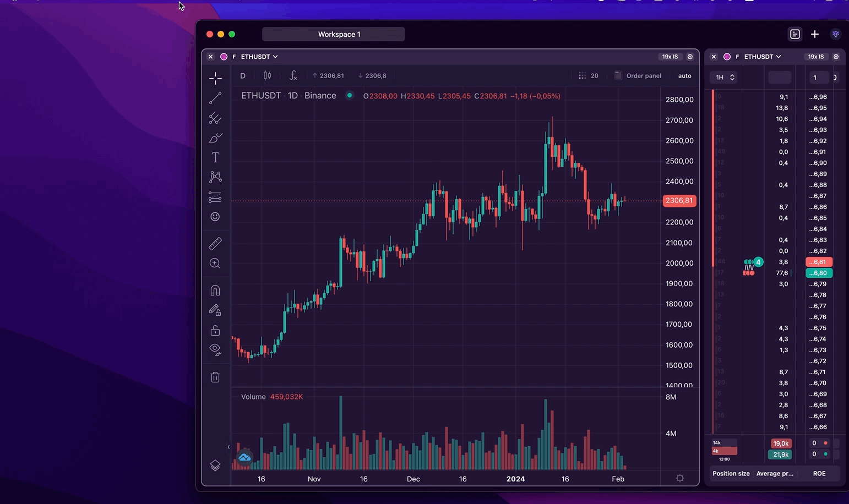Select the crosshair cursor tool

click(x=215, y=78)
